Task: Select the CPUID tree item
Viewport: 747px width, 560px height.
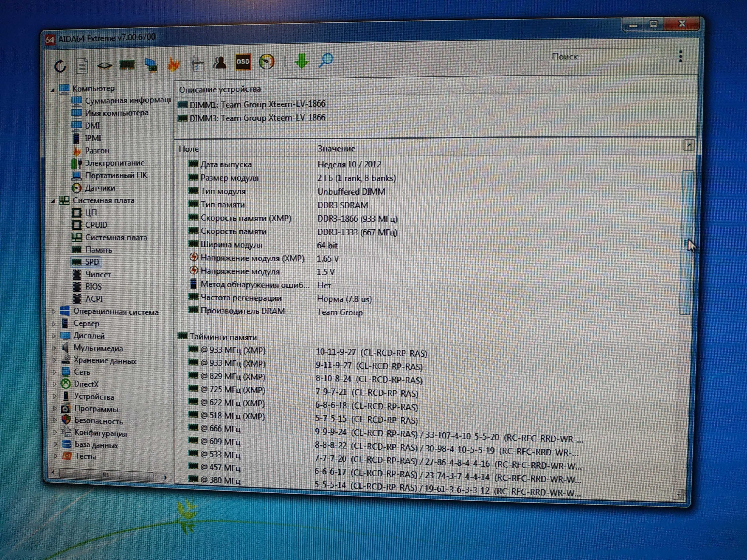Action: 90,225
